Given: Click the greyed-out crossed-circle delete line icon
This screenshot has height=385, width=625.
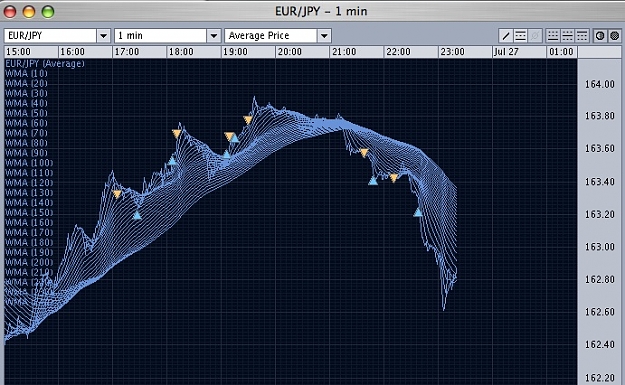Looking at the screenshot, I should (535, 36).
